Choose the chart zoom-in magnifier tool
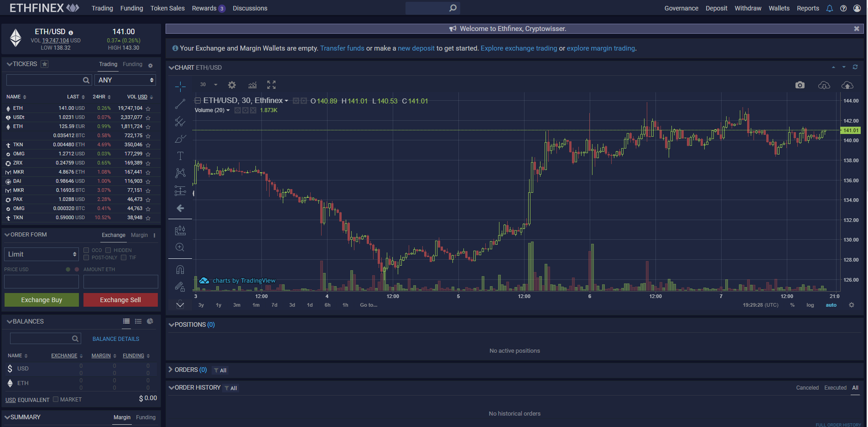The width and height of the screenshot is (868, 427). point(180,247)
